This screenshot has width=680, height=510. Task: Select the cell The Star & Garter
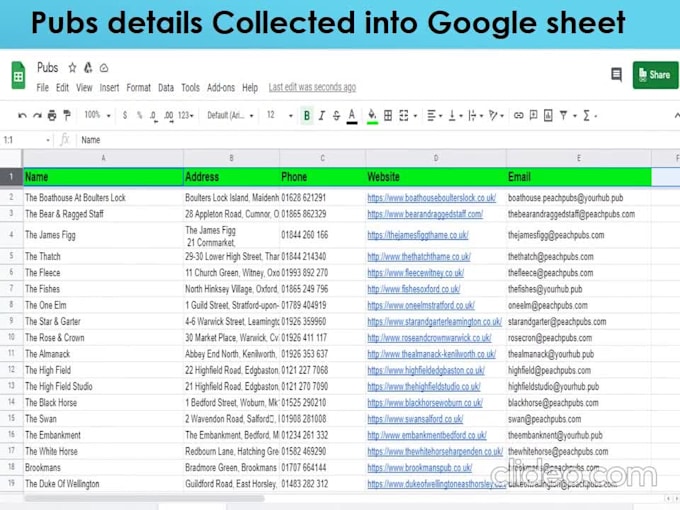point(103,321)
